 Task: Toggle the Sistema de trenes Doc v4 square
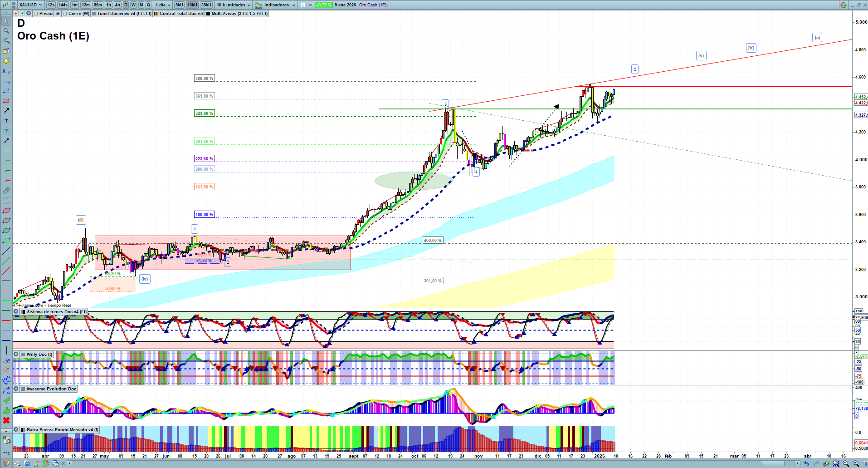[x=23, y=312]
